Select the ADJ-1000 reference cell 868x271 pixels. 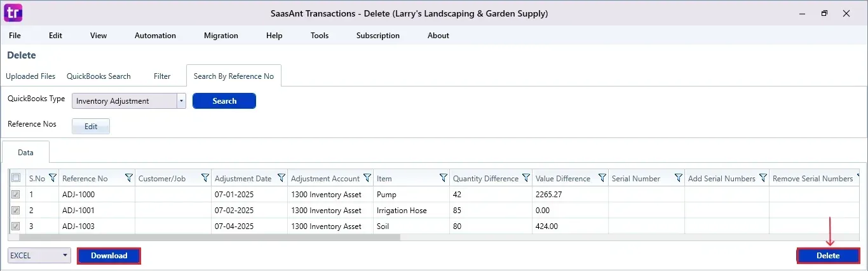[x=97, y=195]
